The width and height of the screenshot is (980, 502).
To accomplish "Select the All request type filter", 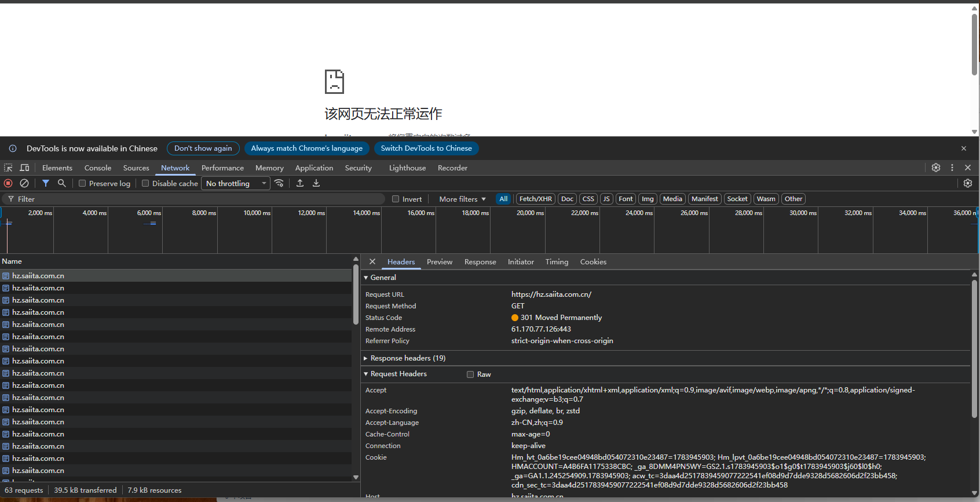I will 503,199.
